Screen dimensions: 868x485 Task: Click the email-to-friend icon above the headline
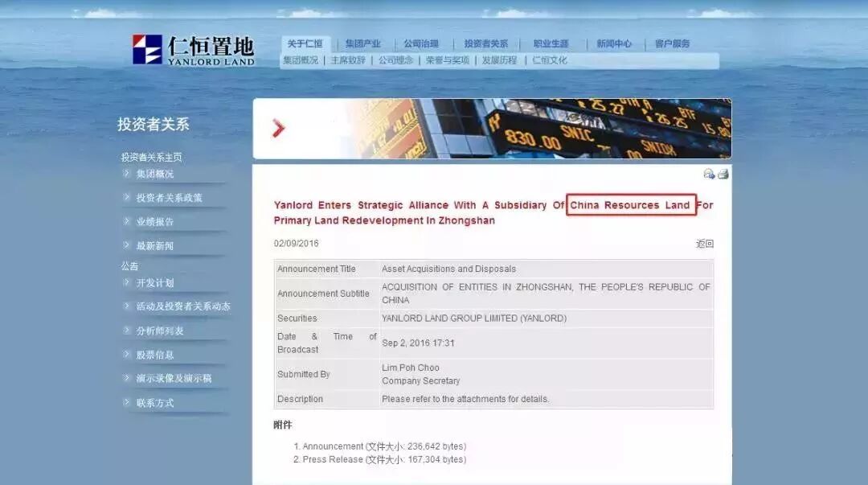tap(709, 174)
